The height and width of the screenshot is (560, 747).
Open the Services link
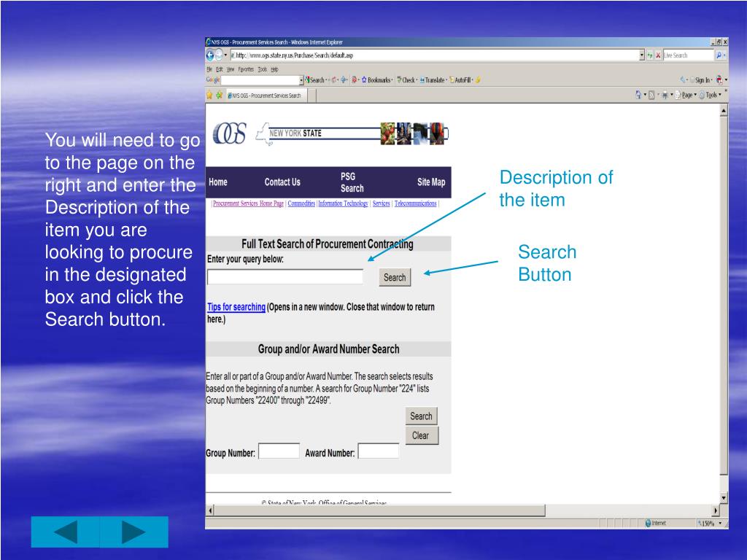pyautogui.click(x=381, y=203)
